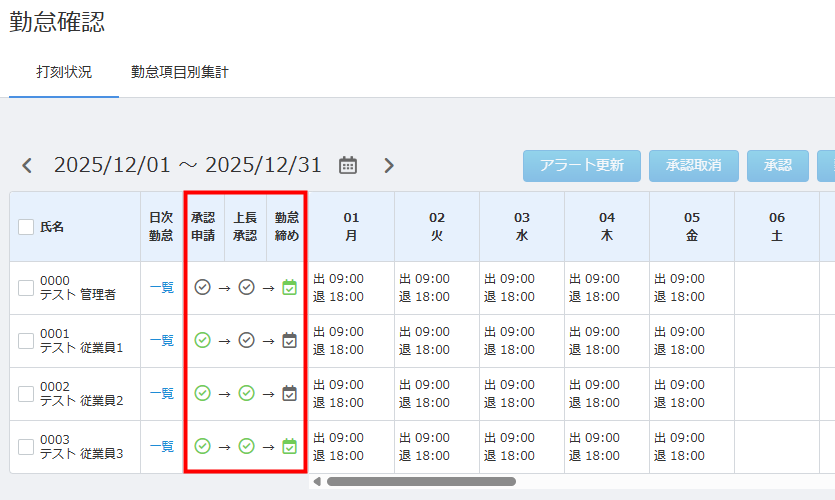Click attendance closing calendar icon for 従業員3

pos(289,447)
